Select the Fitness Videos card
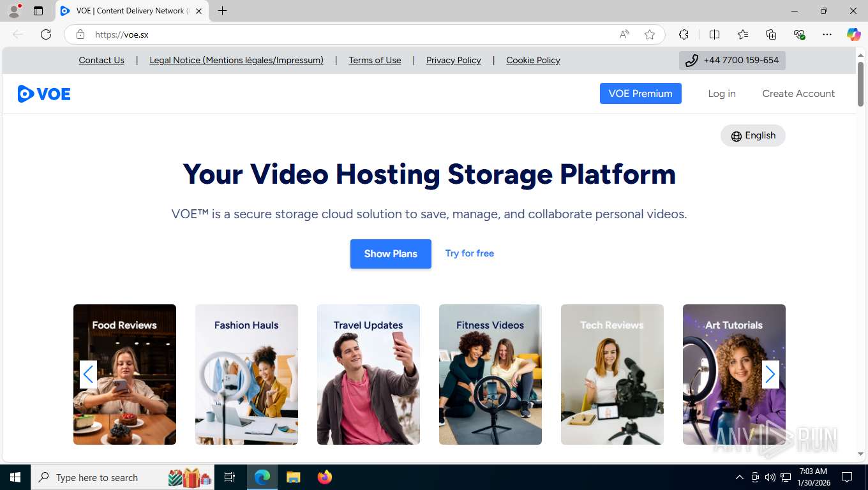 pos(490,375)
